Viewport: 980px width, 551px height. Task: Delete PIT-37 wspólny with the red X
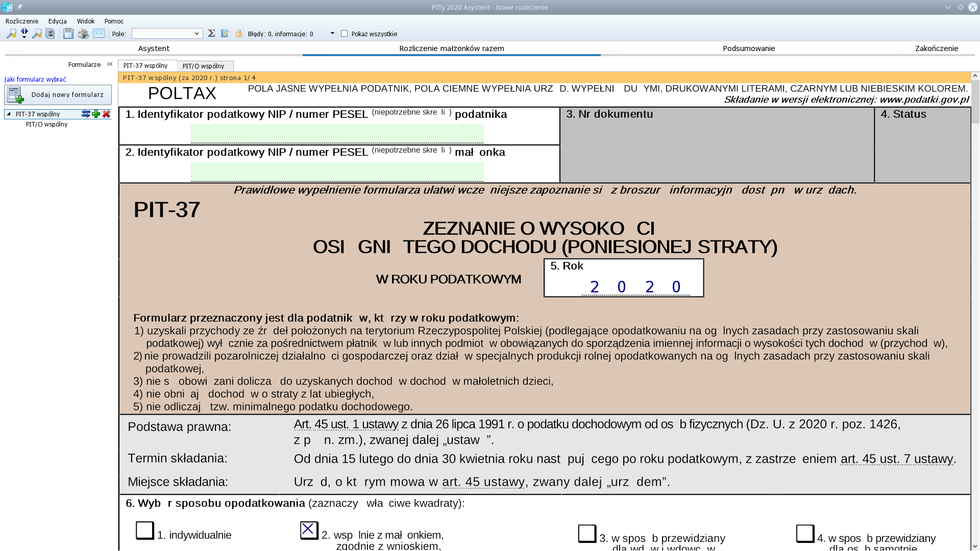click(106, 114)
